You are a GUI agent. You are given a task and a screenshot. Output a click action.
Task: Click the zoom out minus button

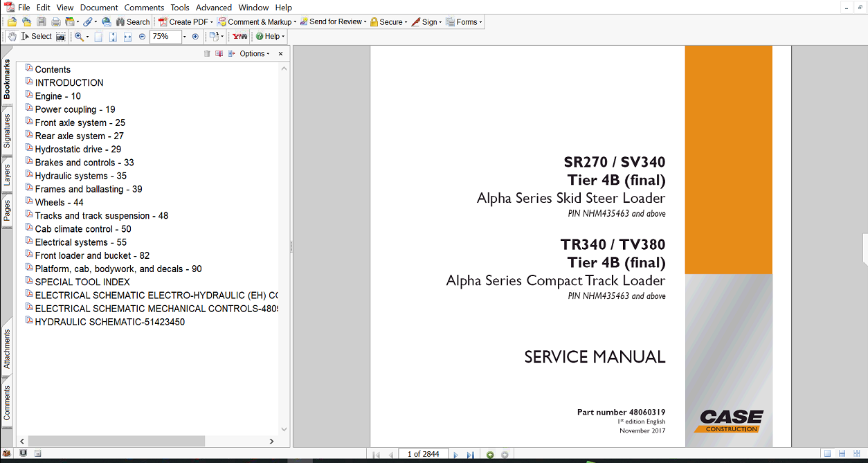pos(142,37)
